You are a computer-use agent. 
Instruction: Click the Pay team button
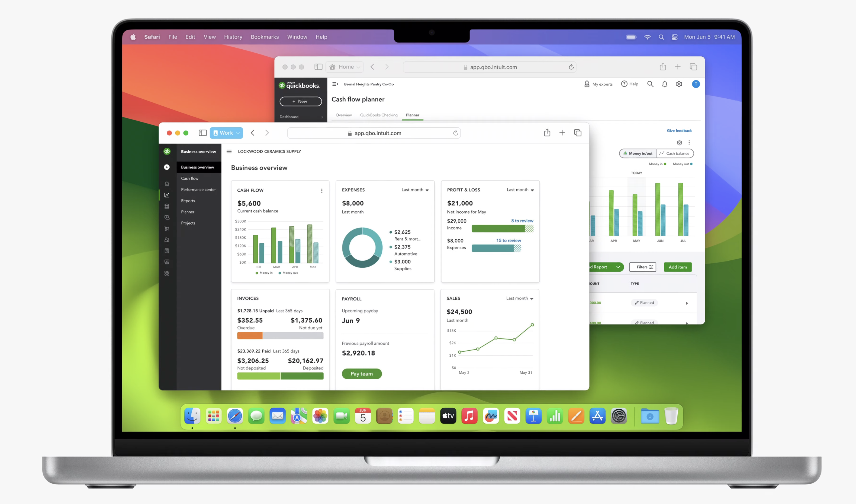tap(361, 373)
